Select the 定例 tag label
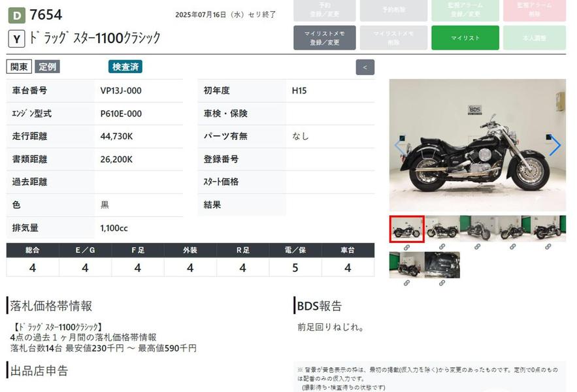Image resolution: width=577 pixels, height=392 pixels. [47, 67]
